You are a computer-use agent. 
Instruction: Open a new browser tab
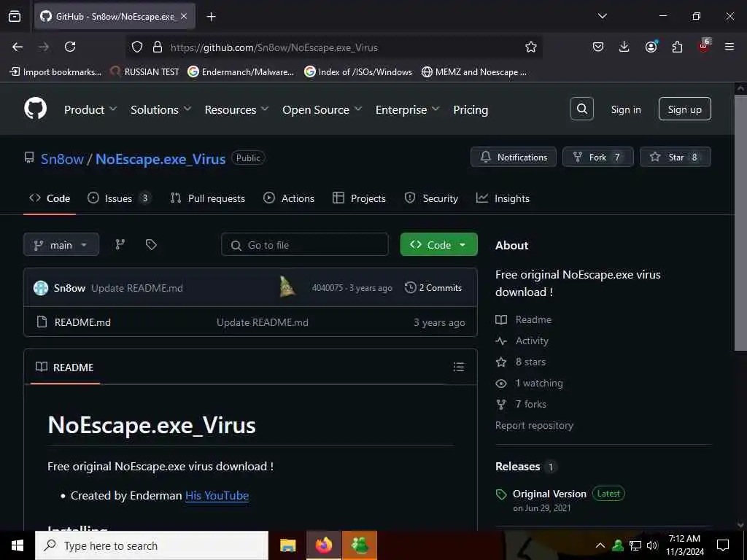[211, 17]
